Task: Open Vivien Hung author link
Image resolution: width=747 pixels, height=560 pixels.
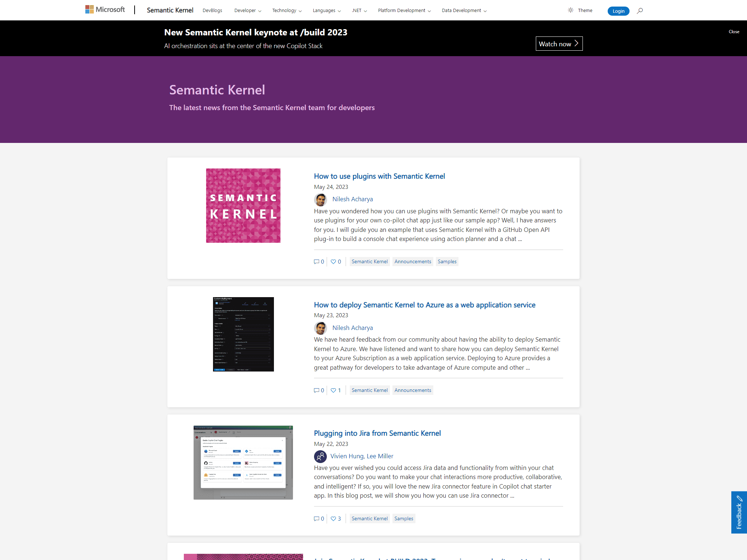Action: tap(347, 456)
